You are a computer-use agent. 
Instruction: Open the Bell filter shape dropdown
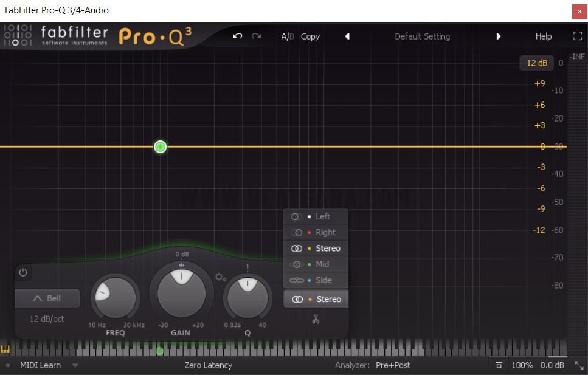click(x=47, y=298)
